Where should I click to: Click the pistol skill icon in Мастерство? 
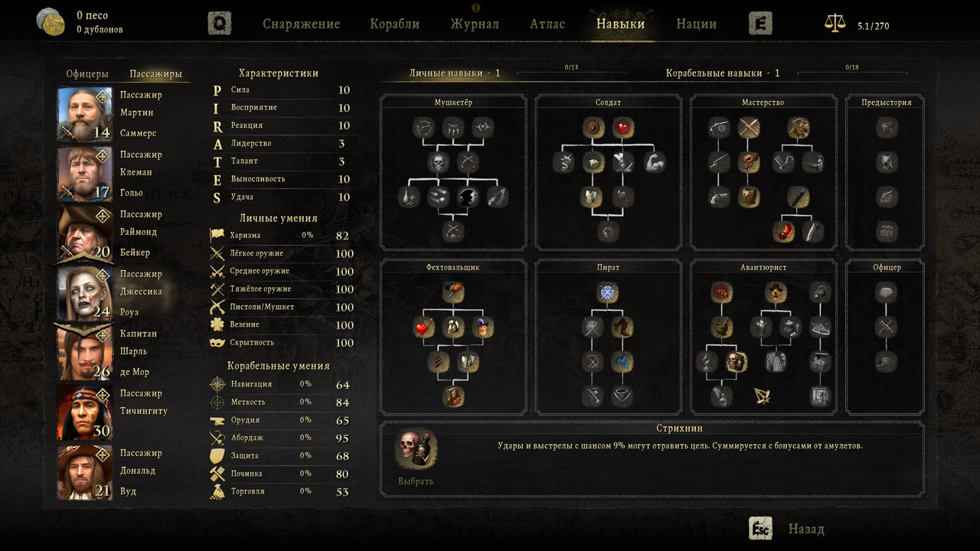point(718,197)
